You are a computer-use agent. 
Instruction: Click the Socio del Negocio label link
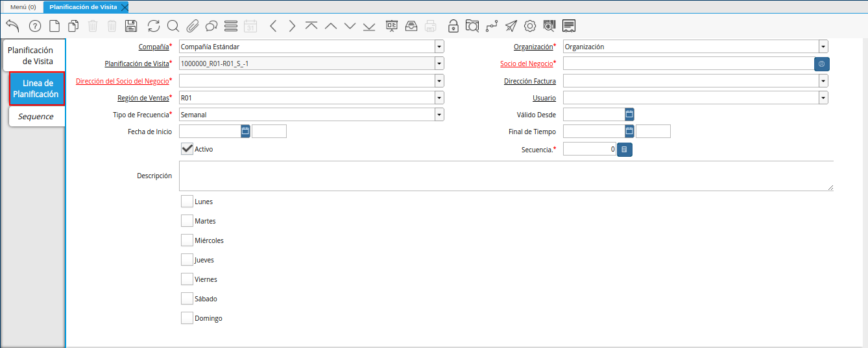coord(526,64)
